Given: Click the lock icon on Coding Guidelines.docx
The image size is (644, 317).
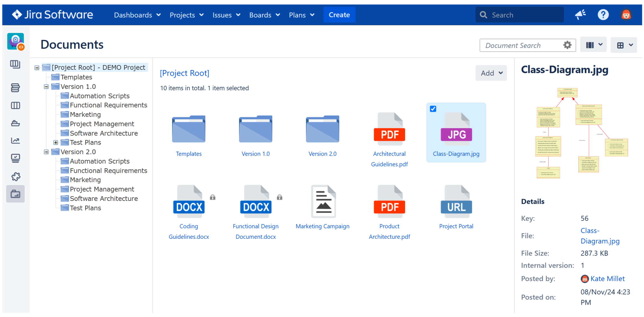Looking at the screenshot, I should point(212,197).
